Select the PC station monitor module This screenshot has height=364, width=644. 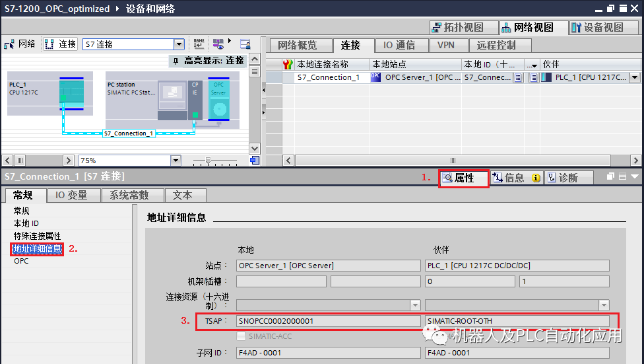(172, 94)
